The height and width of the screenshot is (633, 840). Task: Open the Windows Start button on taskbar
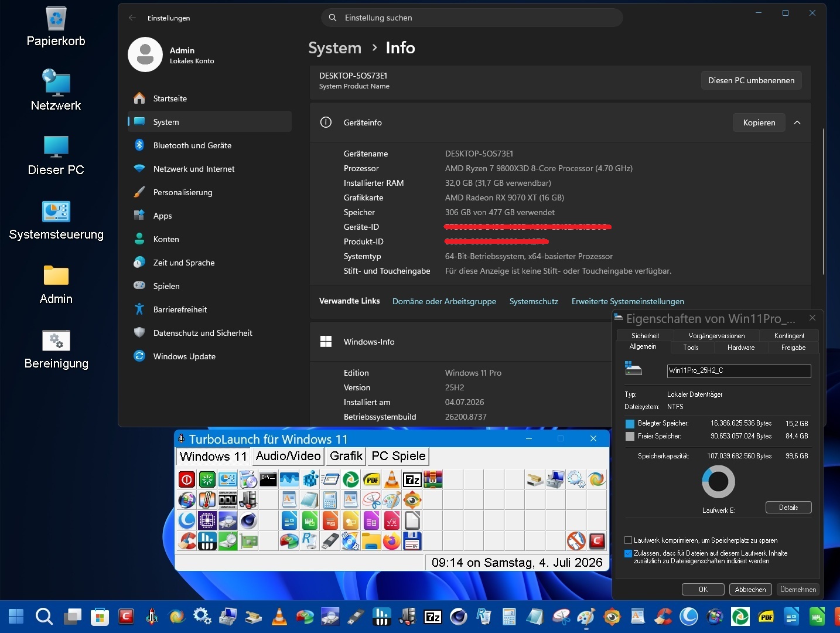[16, 617]
